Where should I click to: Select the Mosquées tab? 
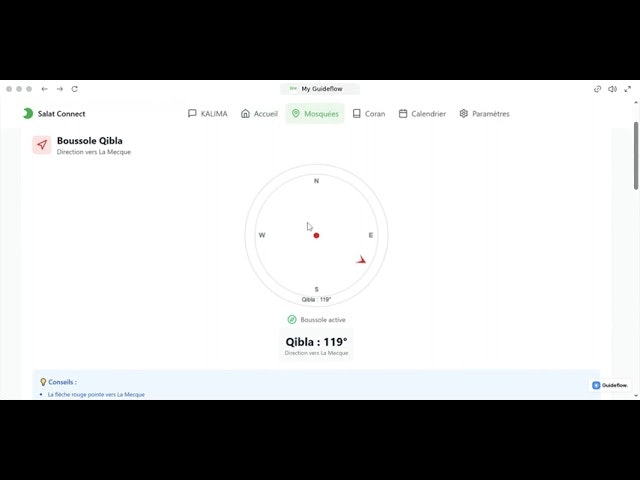tap(315, 113)
